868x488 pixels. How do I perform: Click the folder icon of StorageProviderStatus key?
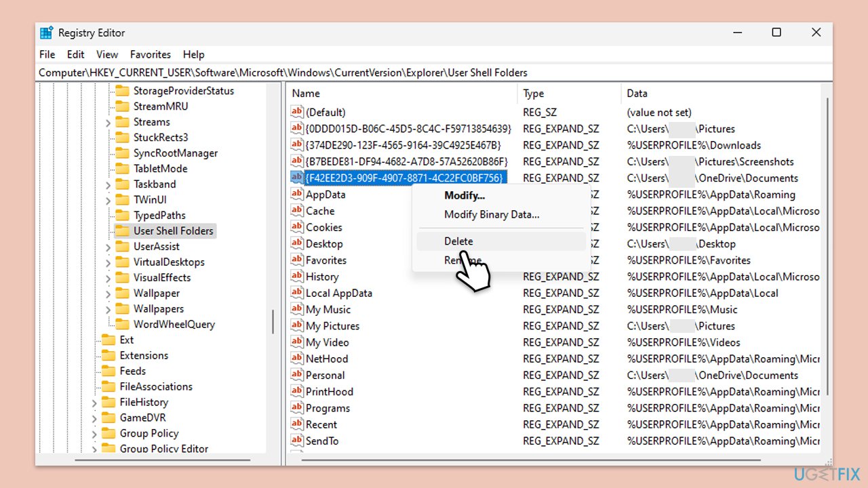tap(122, 90)
